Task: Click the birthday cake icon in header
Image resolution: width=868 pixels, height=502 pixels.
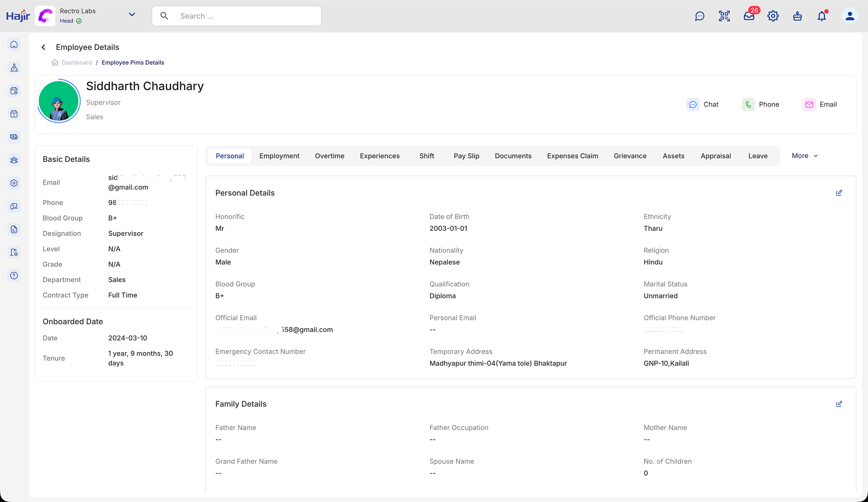Action: pos(798,16)
